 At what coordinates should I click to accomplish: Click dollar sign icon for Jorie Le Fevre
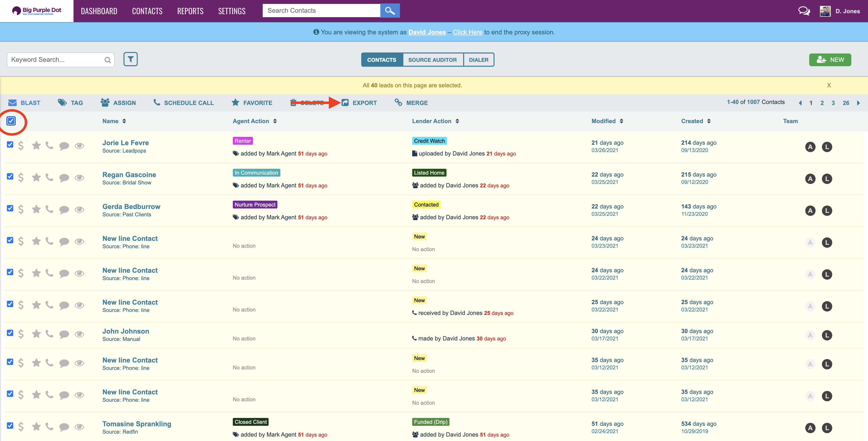[21, 146]
